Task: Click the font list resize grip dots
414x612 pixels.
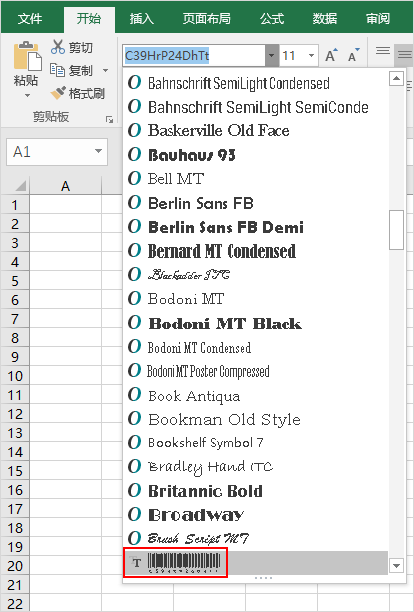Action: tap(263, 578)
